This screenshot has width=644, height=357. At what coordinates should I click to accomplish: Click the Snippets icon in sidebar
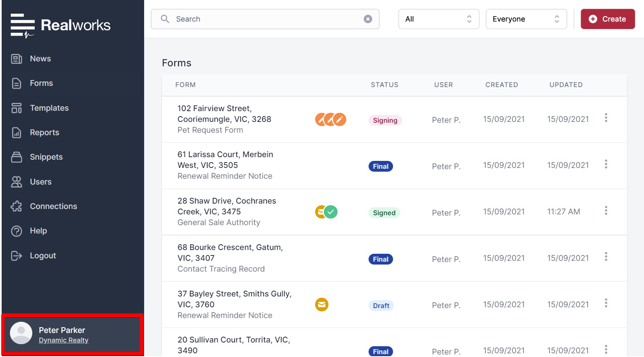click(x=17, y=157)
